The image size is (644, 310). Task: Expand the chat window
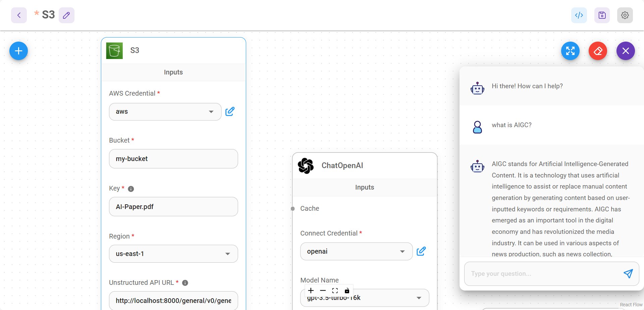pos(570,51)
